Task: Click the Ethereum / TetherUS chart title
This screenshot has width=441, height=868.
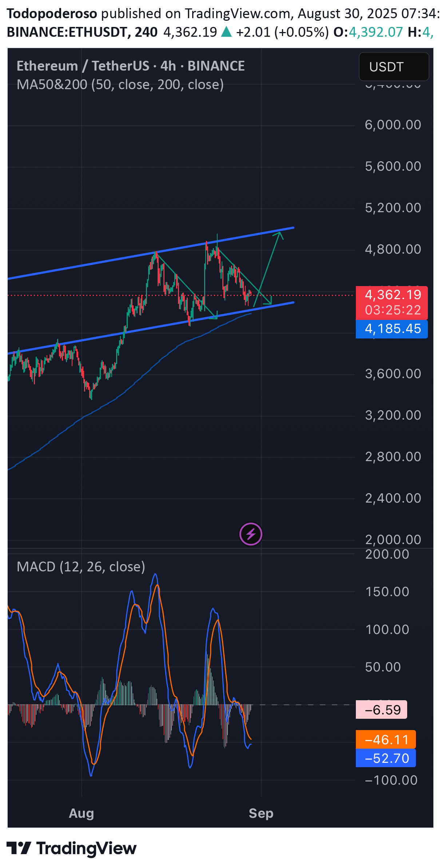Action: coord(131,66)
